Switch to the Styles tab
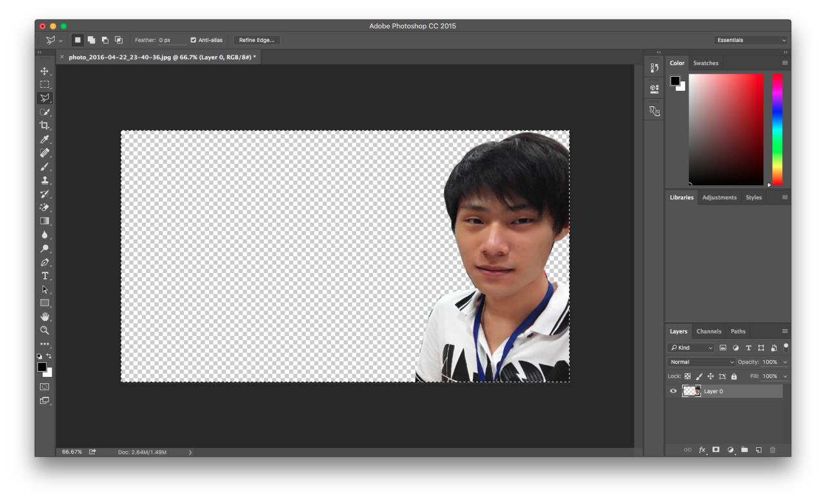 754,197
